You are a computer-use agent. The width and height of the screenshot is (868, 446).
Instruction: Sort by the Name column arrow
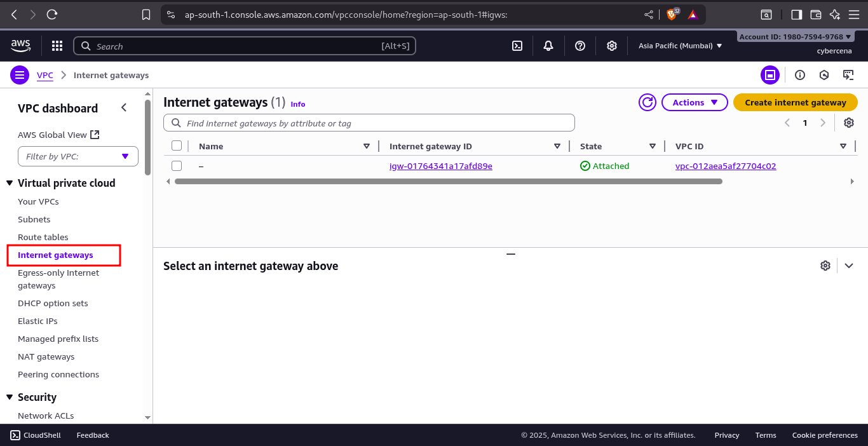click(x=367, y=146)
